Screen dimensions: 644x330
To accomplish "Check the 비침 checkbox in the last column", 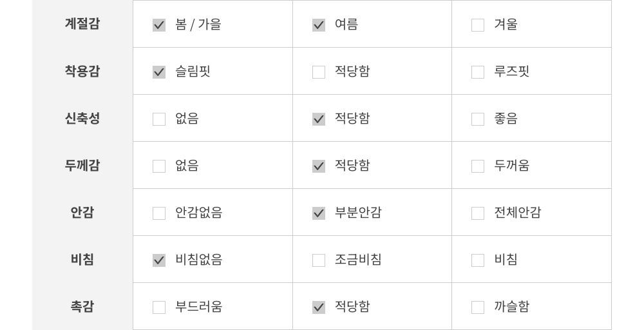I will point(478,260).
